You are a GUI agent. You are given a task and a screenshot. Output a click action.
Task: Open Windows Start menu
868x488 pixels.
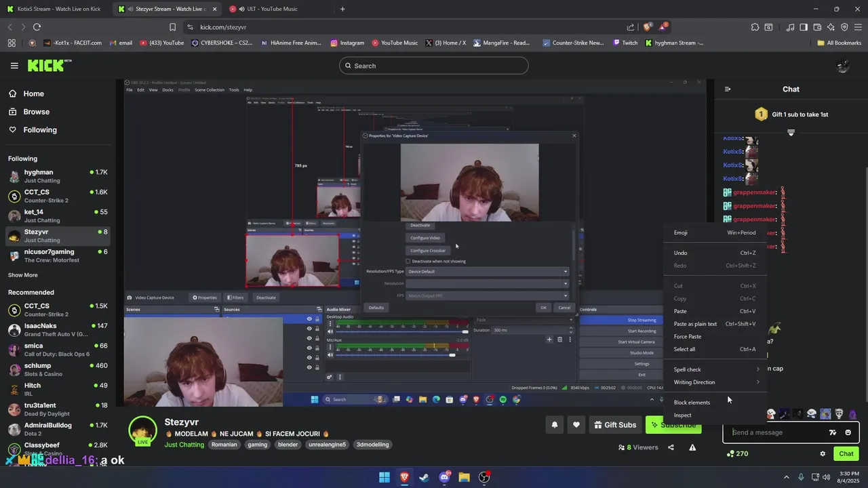coord(384,477)
